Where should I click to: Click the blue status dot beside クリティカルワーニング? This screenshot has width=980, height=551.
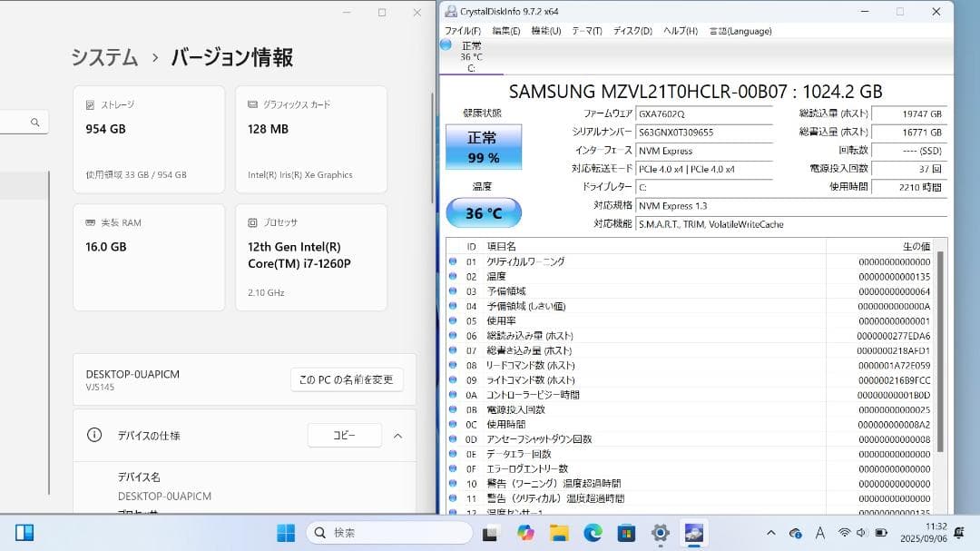[453, 261]
